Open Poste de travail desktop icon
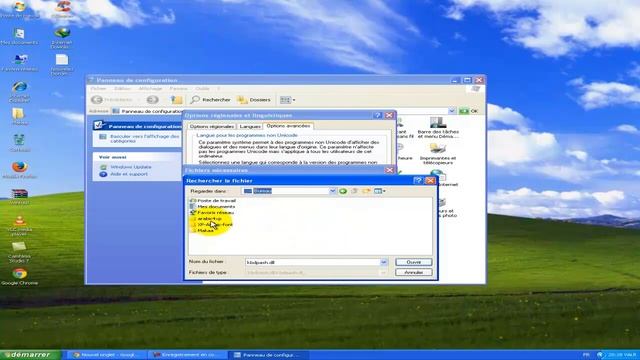The image size is (640, 360). (x=19, y=10)
